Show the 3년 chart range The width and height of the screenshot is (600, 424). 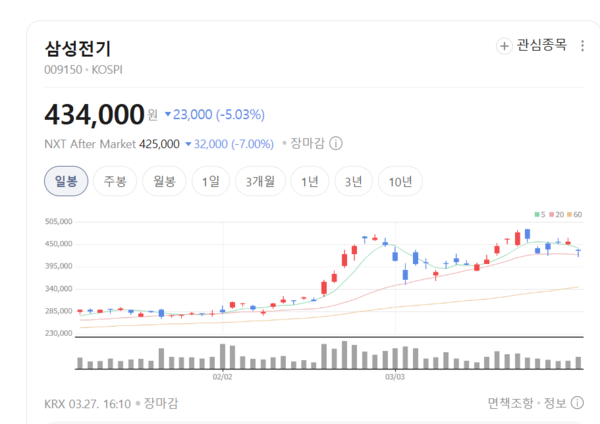353,181
